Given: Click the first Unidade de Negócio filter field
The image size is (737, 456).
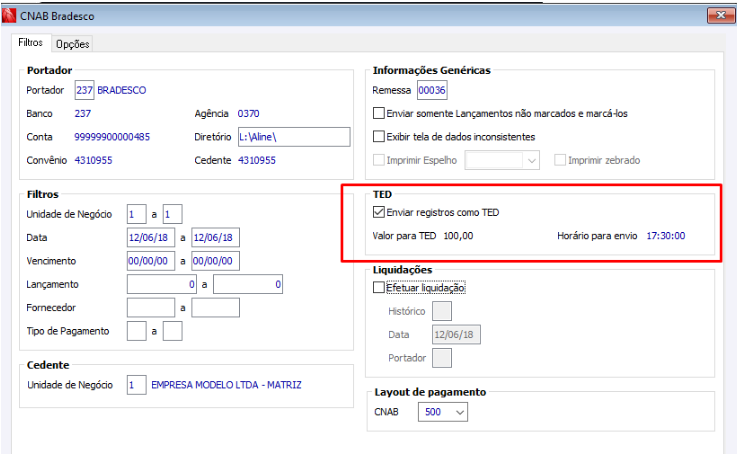Looking at the screenshot, I should [136, 214].
